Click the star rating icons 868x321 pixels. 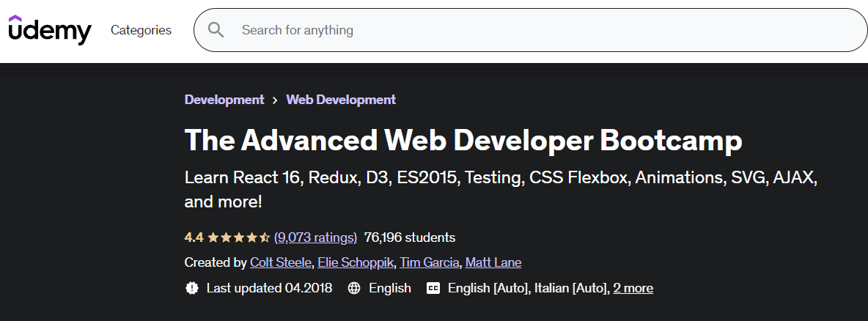coord(238,237)
